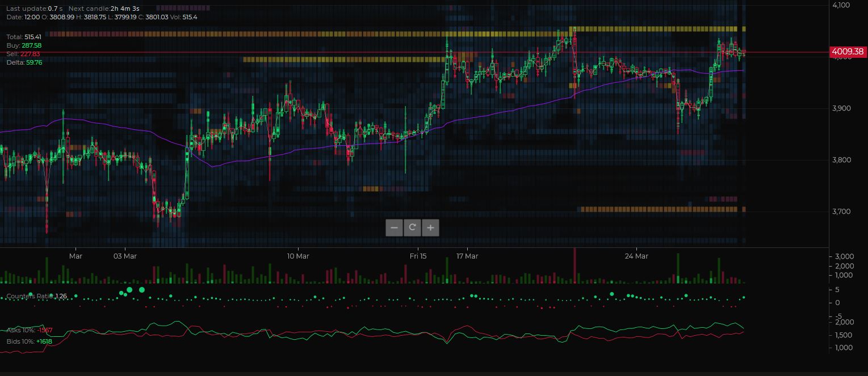Click the 24 Mar label on the time axis

click(x=636, y=256)
